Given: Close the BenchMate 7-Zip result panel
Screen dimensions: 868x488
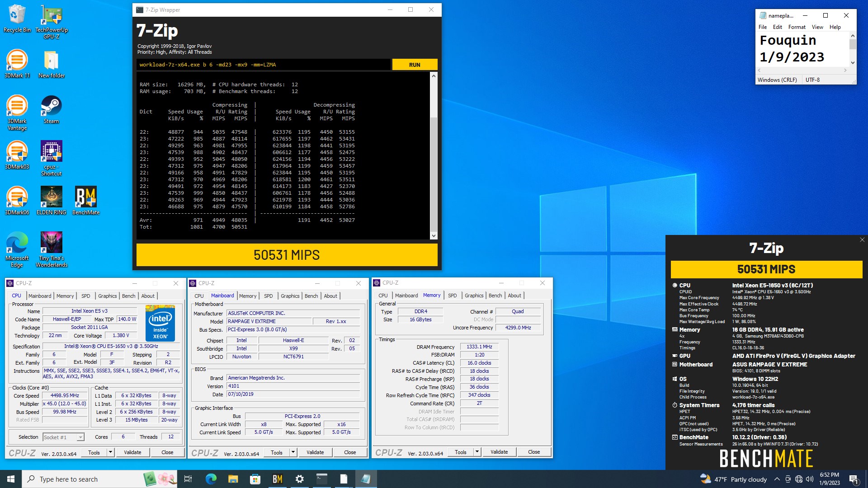Looking at the screenshot, I should click(x=862, y=240).
